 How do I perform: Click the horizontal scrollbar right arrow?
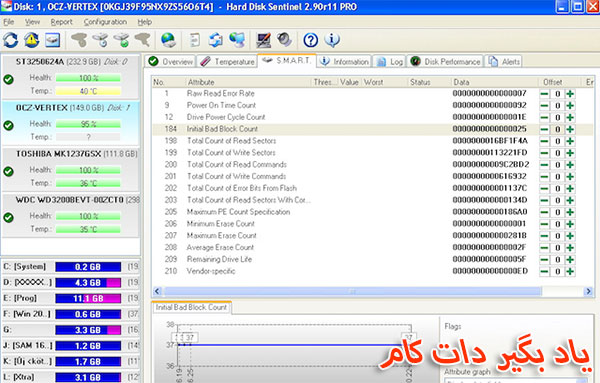click(588, 292)
